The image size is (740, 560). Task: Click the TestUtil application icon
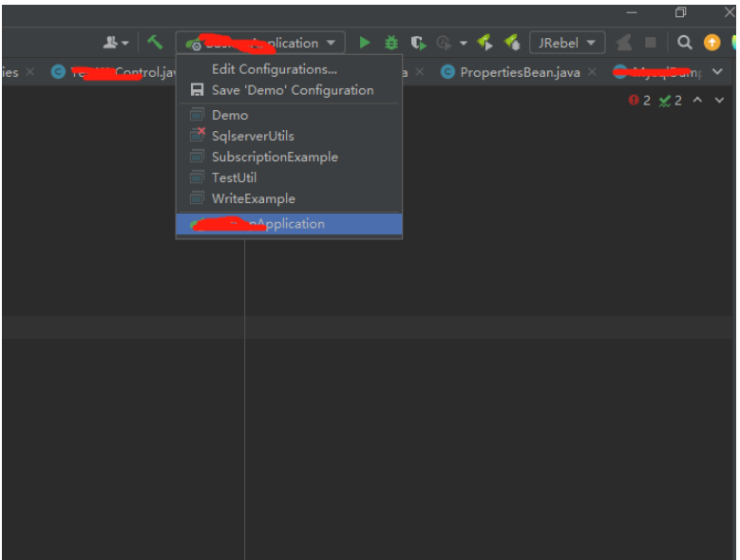[x=197, y=177]
